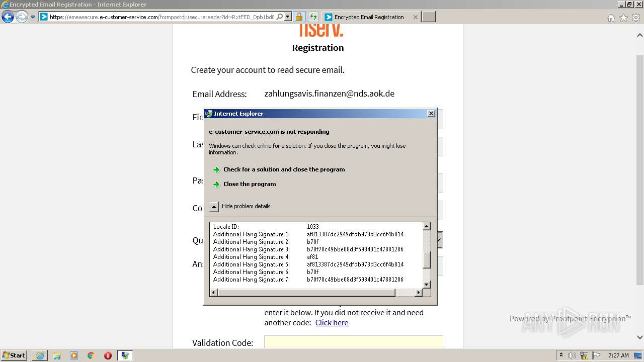Click Additional Hang Signature 4 row
This screenshot has width=644, height=362.
tap(317, 257)
